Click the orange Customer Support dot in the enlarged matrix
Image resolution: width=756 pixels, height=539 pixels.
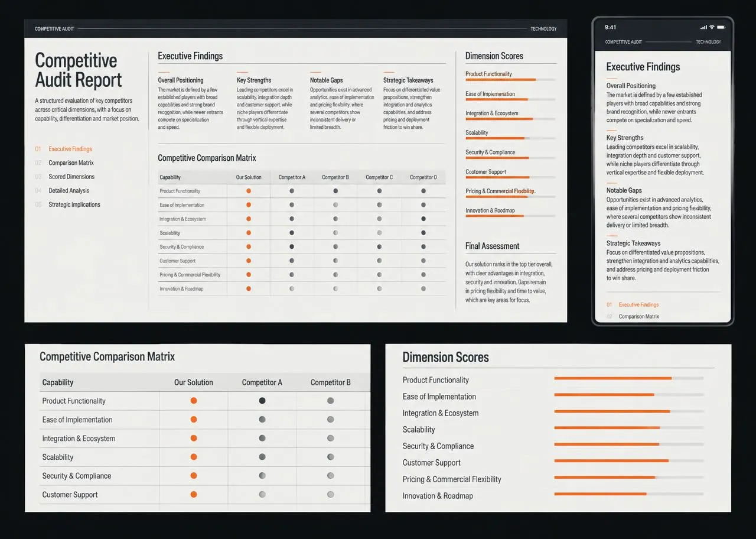click(x=194, y=495)
